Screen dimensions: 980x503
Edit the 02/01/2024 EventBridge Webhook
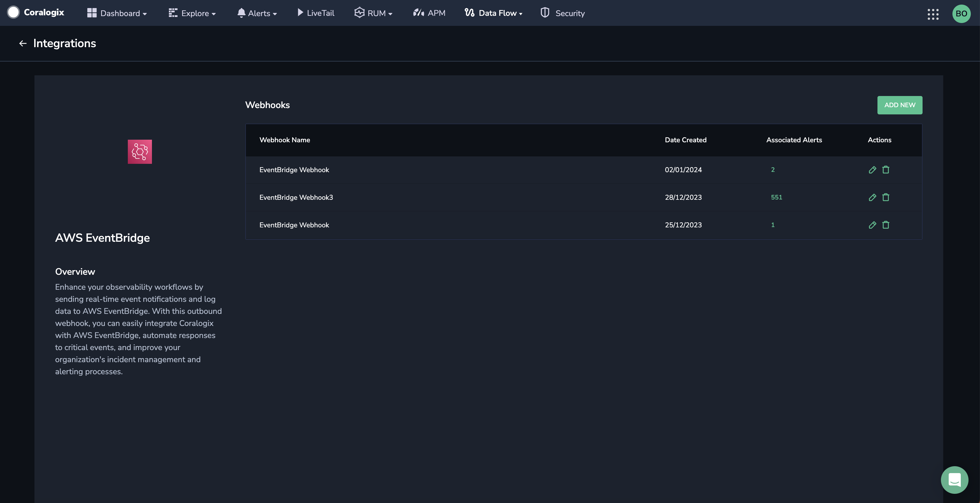tap(872, 170)
